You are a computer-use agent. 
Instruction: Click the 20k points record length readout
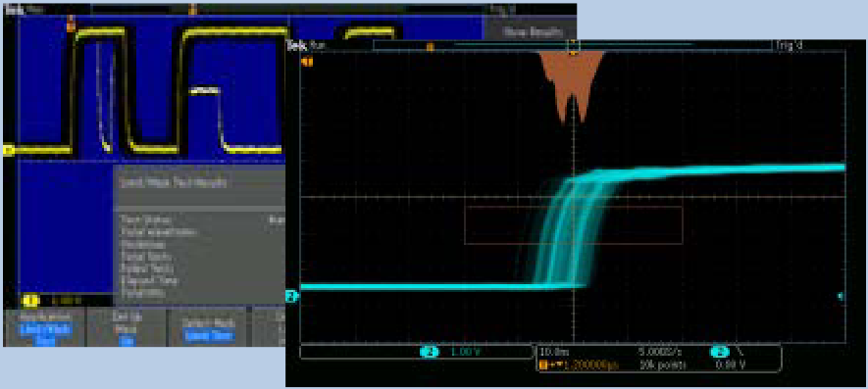pos(663,365)
